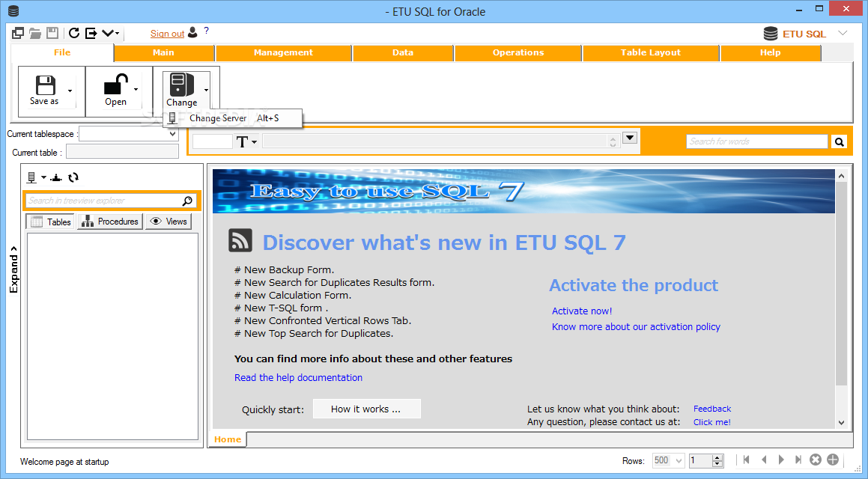
Task: Expand the Save as dropdown arrow
Action: (x=70, y=91)
